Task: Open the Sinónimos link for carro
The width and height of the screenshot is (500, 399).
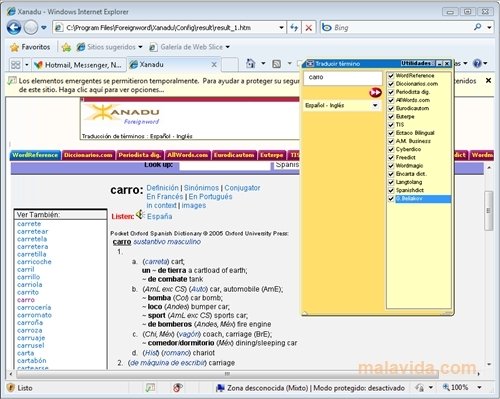Action: click(x=201, y=188)
